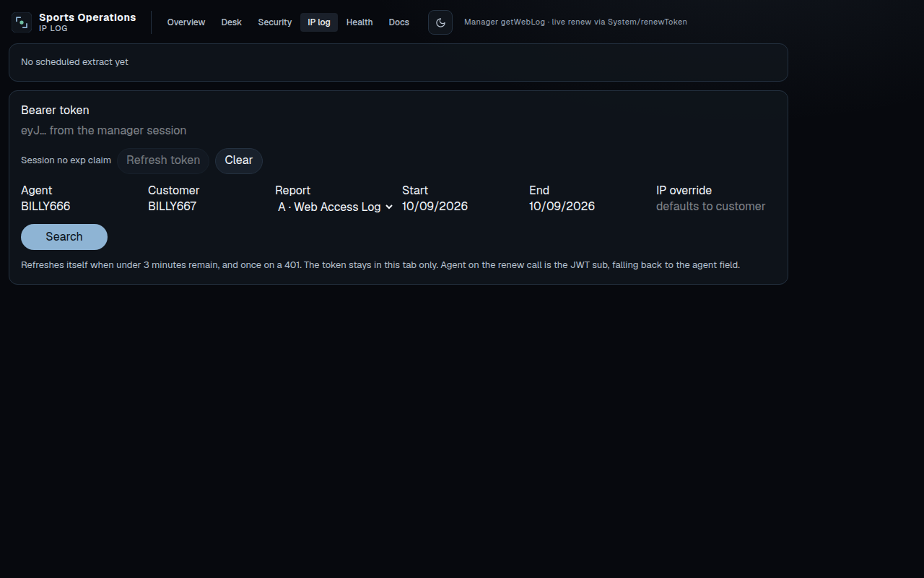924x578 pixels.
Task: Click the 'Session no exp claim' status
Action: [x=66, y=160]
